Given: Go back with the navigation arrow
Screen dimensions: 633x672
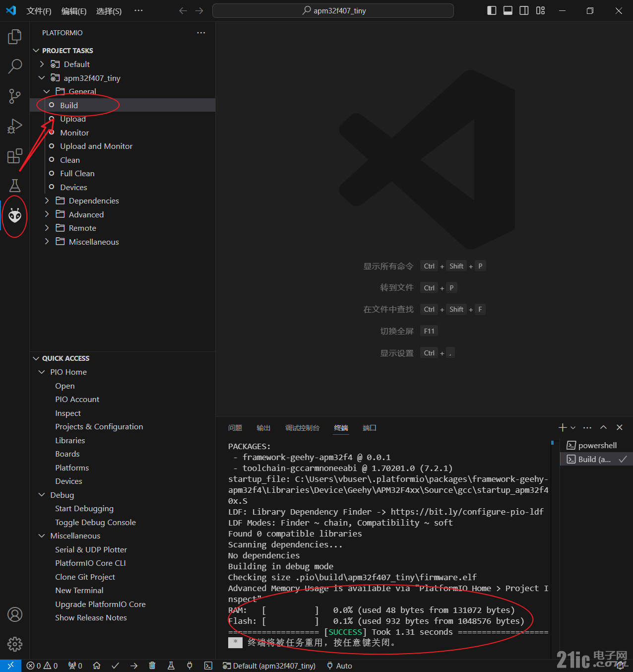Looking at the screenshot, I should [183, 10].
